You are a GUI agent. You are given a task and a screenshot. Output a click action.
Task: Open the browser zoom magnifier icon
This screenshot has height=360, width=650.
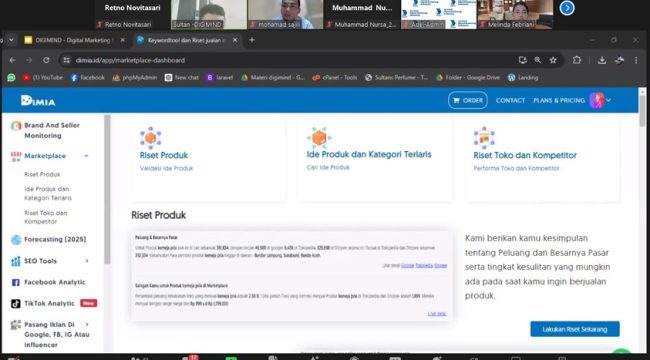(x=538, y=60)
